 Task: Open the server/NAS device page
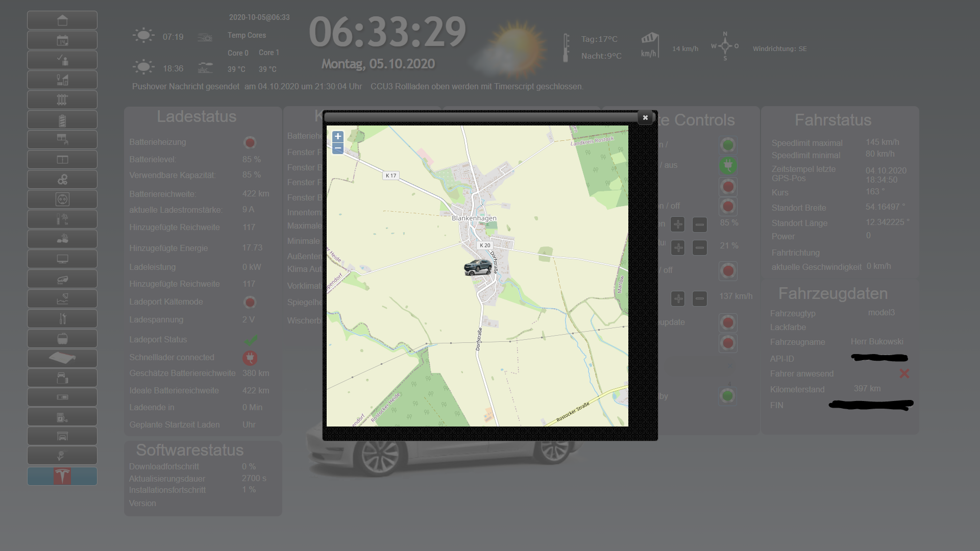[62, 397]
